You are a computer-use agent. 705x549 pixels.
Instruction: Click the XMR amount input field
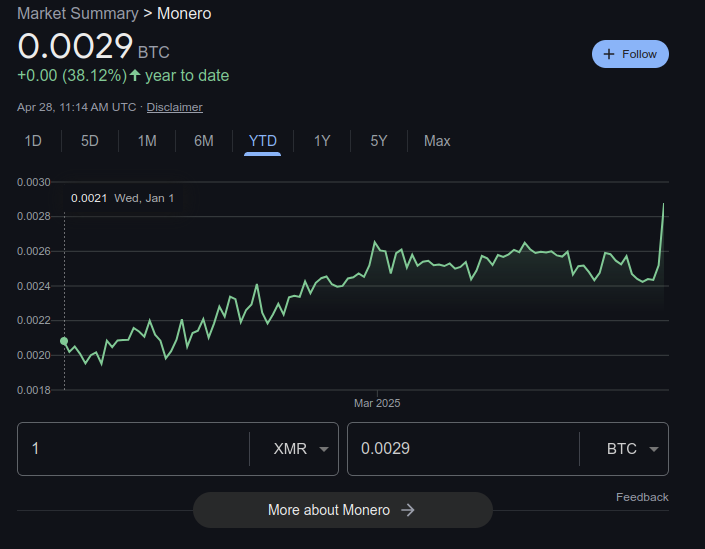(x=133, y=449)
